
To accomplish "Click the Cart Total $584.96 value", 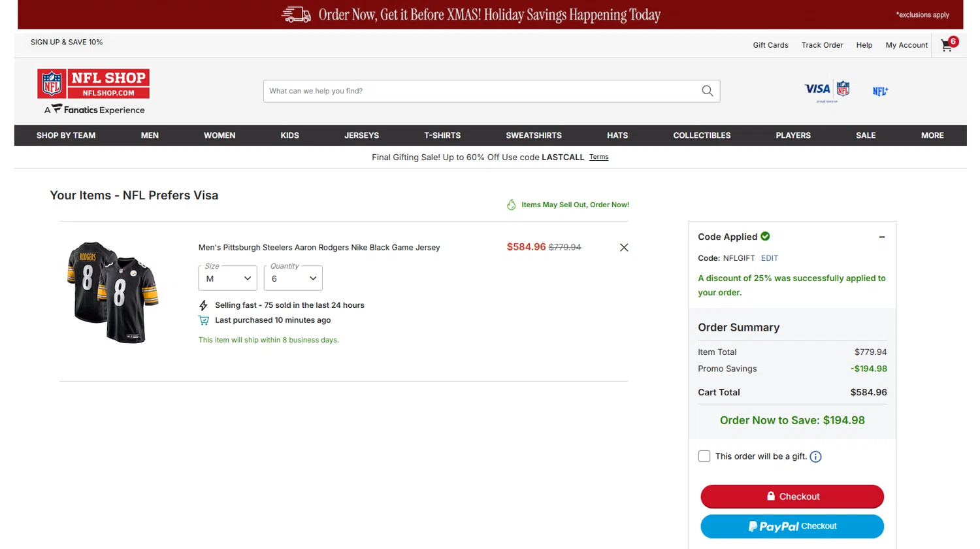I will [868, 392].
